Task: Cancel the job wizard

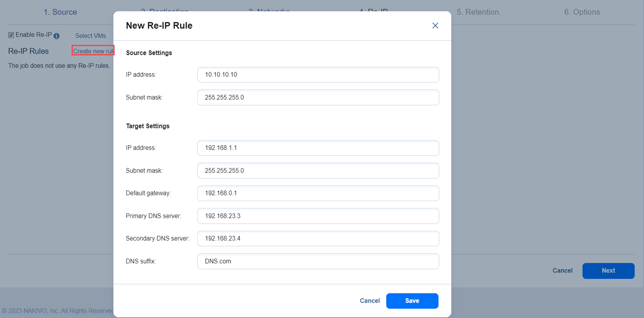Action: [x=562, y=271]
